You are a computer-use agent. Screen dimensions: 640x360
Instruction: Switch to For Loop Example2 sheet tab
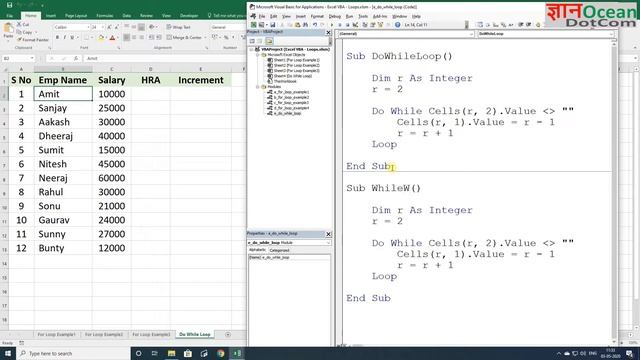(x=104, y=334)
